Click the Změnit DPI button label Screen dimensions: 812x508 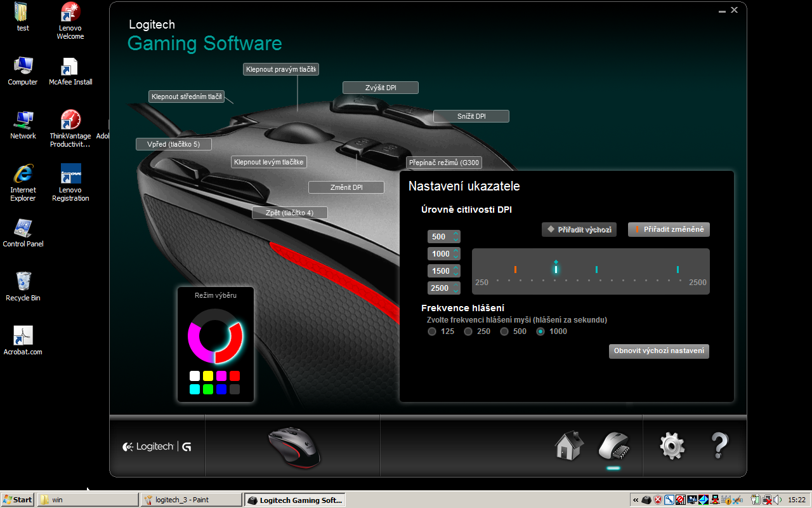(346, 187)
